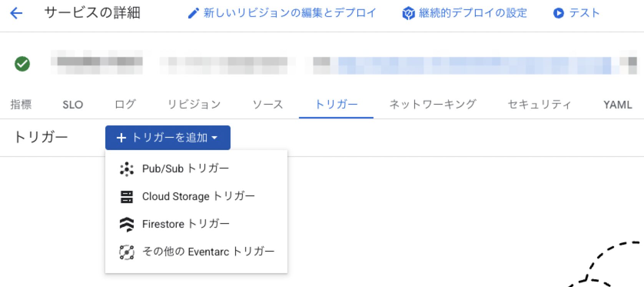Switch to the 指標 tab
Viewport: 644px width, 287px height.
(21, 104)
